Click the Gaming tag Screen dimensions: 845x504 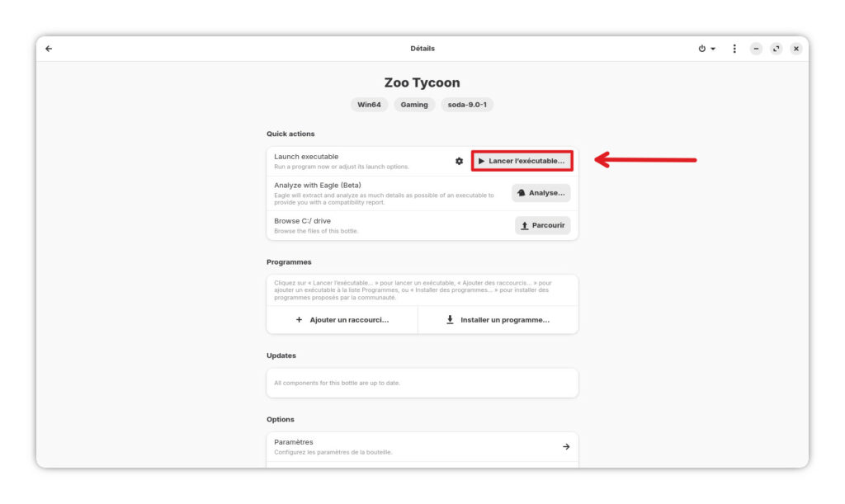(414, 105)
